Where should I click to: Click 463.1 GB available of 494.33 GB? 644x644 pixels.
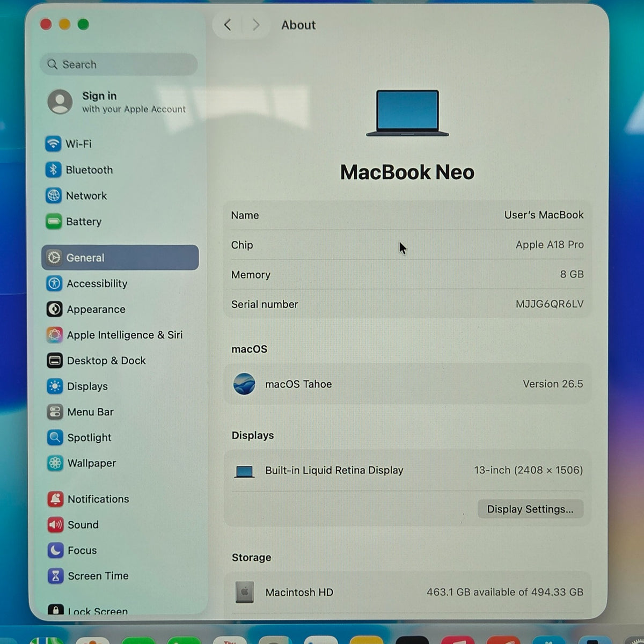tap(505, 592)
